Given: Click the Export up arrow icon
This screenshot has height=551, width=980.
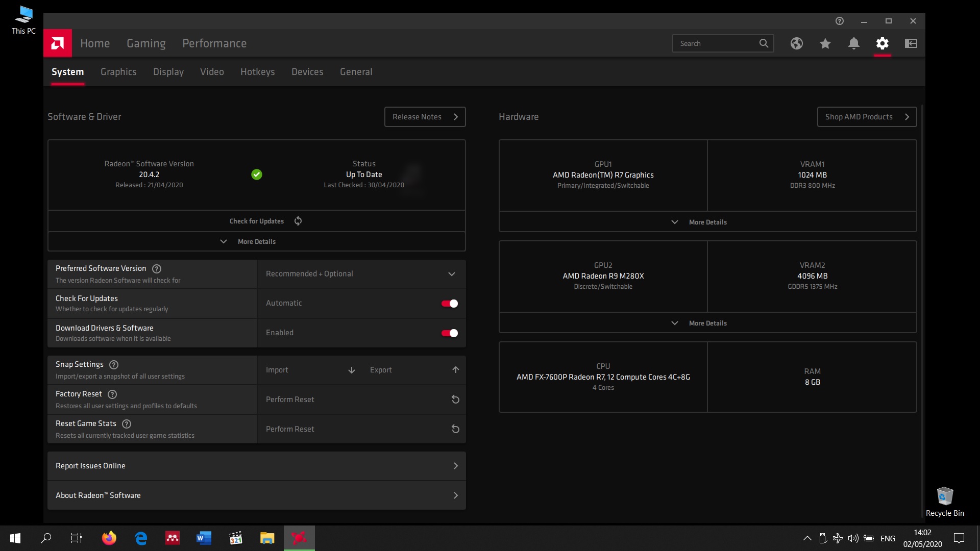Looking at the screenshot, I should (x=456, y=370).
